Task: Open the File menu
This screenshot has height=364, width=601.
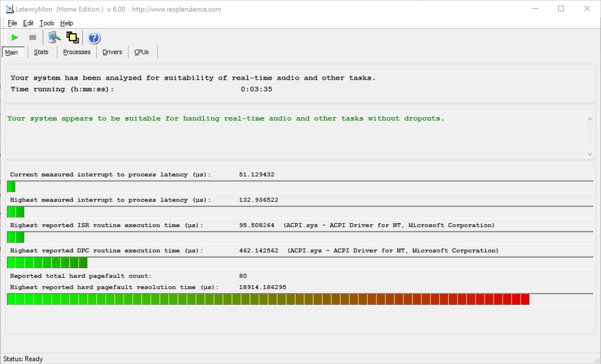Action: 12,23
